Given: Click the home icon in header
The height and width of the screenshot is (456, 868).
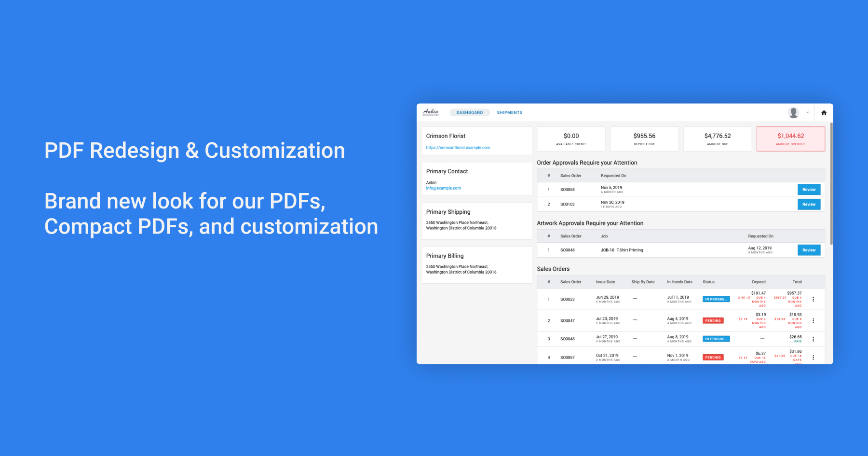Looking at the screenshot, I should point(824,113).
